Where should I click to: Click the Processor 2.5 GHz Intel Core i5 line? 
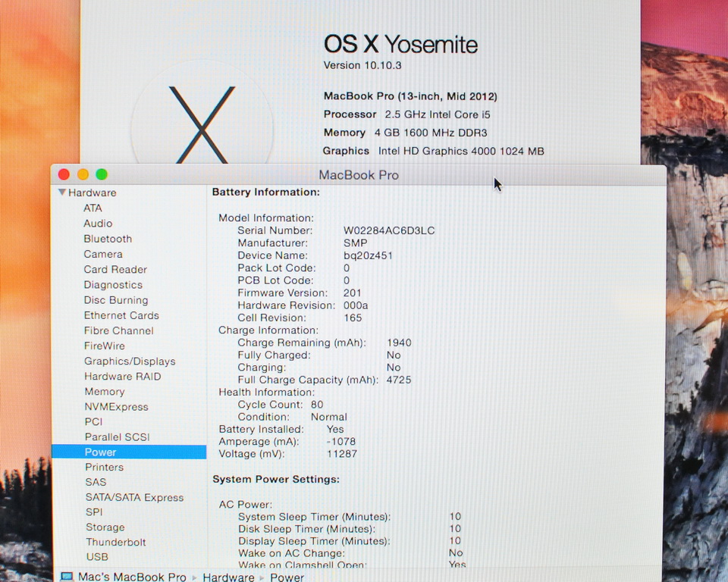406,114
